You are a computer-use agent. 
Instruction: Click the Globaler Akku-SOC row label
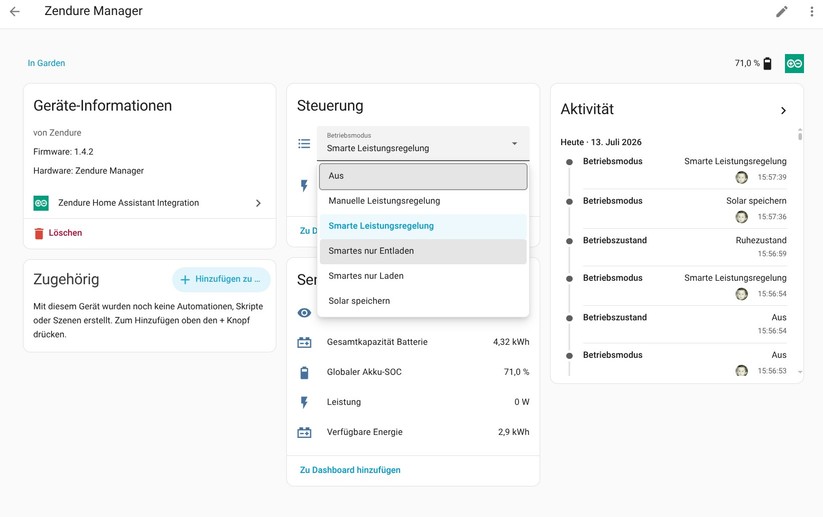pyautogui.click(x=364, y=372)
